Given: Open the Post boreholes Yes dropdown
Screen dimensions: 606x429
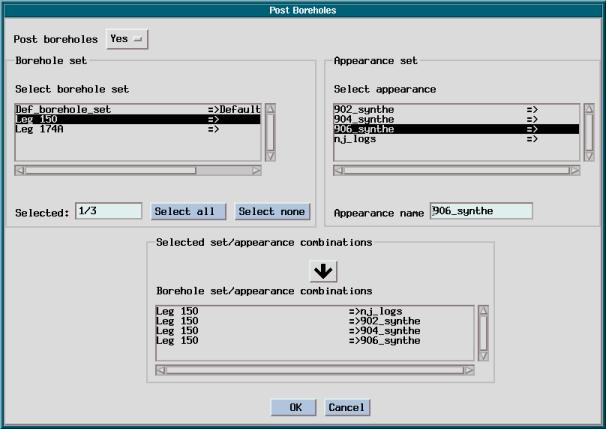Looking at the screenshot, I should [x=126, y=39].
